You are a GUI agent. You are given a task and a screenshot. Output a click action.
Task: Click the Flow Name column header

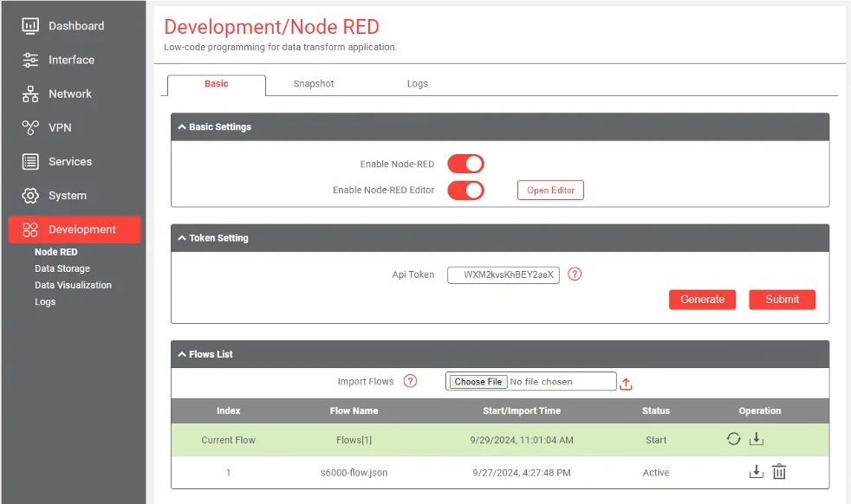pyautogui.click(x=354, y=410)
